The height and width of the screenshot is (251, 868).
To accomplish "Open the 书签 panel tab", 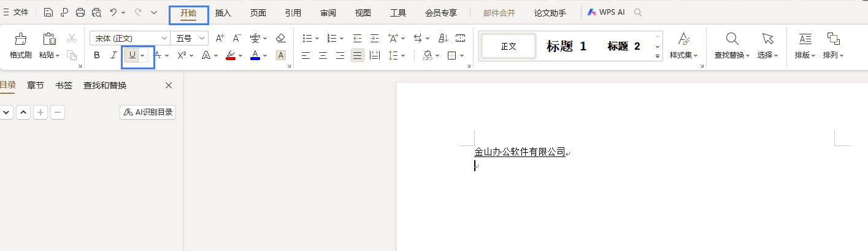I will (x=64, y=85).
